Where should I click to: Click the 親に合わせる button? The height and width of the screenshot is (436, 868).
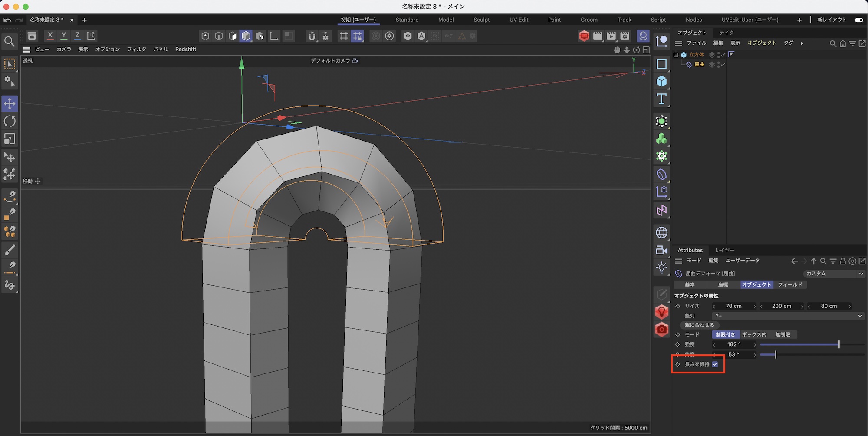pos(699,325)
